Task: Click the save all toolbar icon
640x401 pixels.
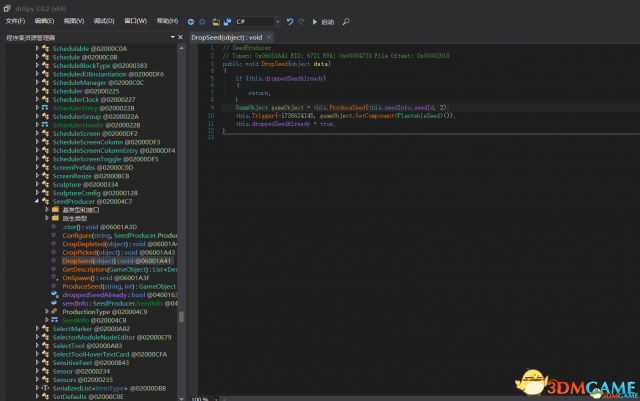Action: [227, 22]
